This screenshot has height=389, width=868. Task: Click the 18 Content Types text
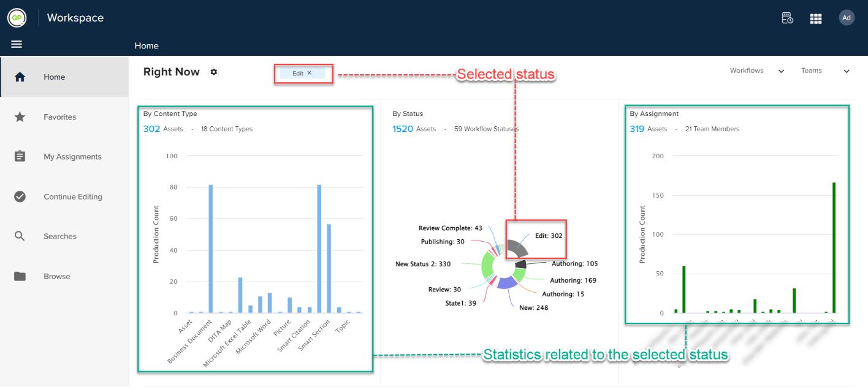(227, 129)
